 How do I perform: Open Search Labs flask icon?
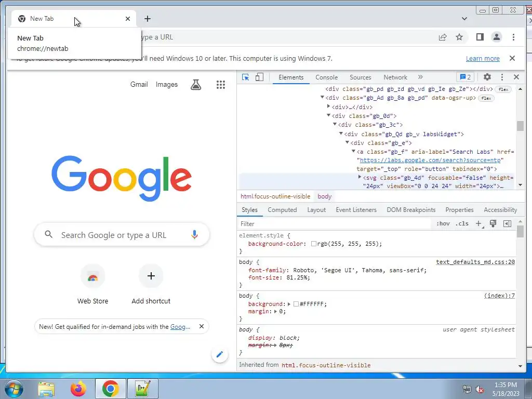[196, 85]
